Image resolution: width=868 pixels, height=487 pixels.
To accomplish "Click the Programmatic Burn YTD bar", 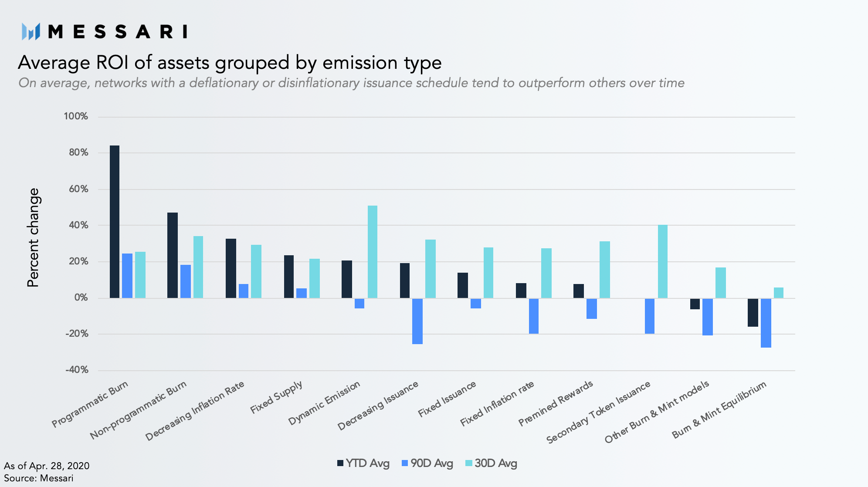I will (x=115, y=222).
